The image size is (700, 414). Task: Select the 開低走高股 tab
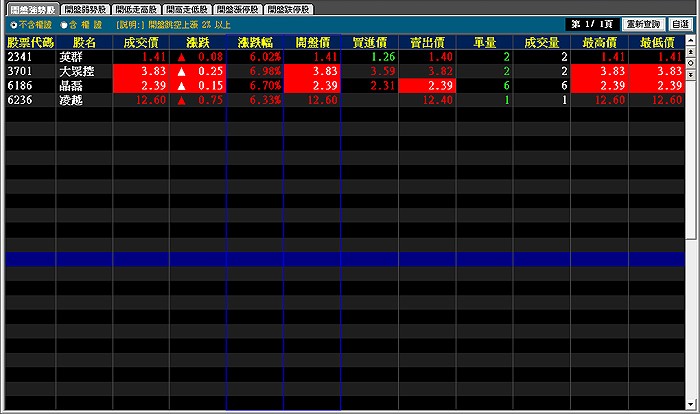[136, 9]
